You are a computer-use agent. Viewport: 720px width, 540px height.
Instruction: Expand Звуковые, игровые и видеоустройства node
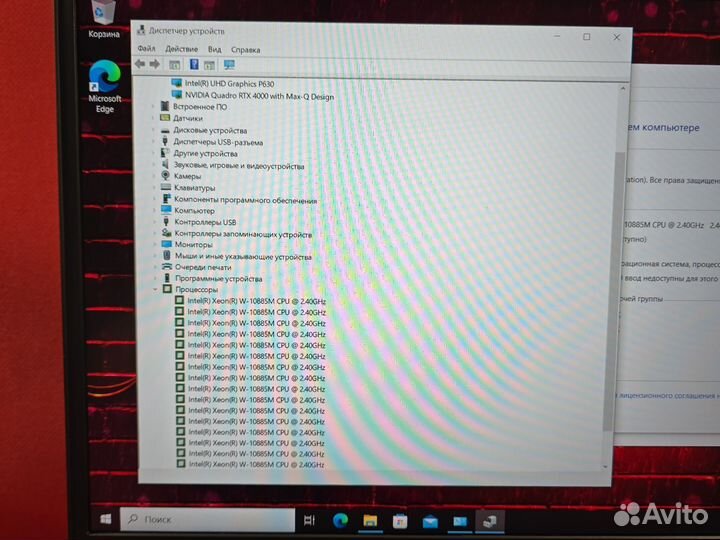coord(154,165)
